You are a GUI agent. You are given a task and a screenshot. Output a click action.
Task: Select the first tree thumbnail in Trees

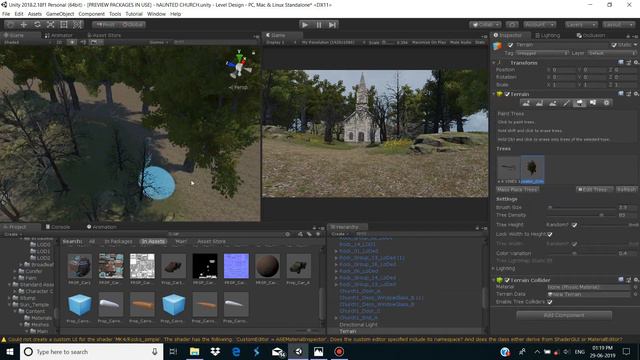[x=509, y=168]
